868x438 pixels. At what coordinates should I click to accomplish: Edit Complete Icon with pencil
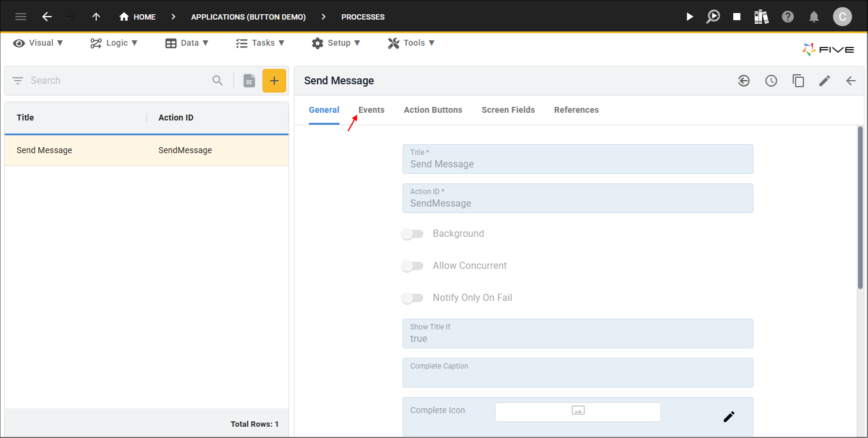pos(729,417)
